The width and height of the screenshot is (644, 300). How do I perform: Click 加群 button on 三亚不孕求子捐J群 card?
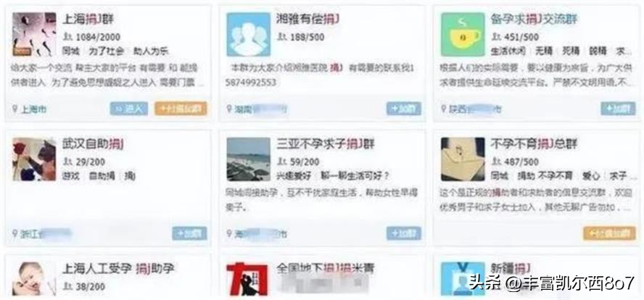click(404, 233)
